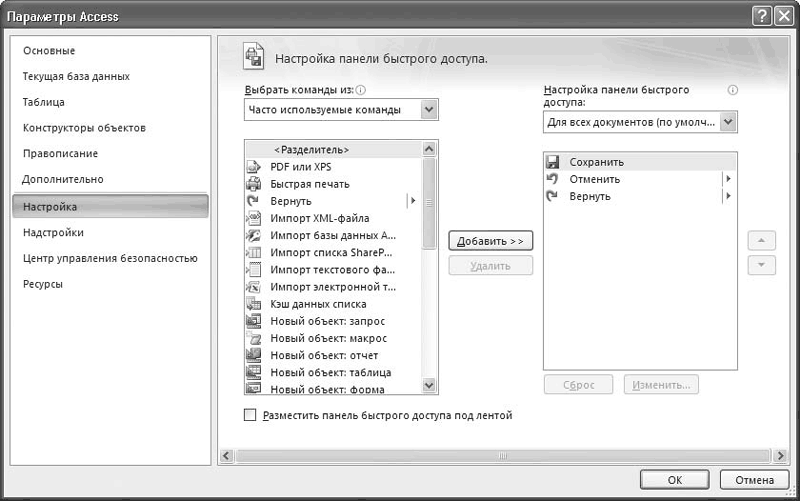
Task: Expand the Для всех документов dropdown
Action: click(x=728, y=122)
